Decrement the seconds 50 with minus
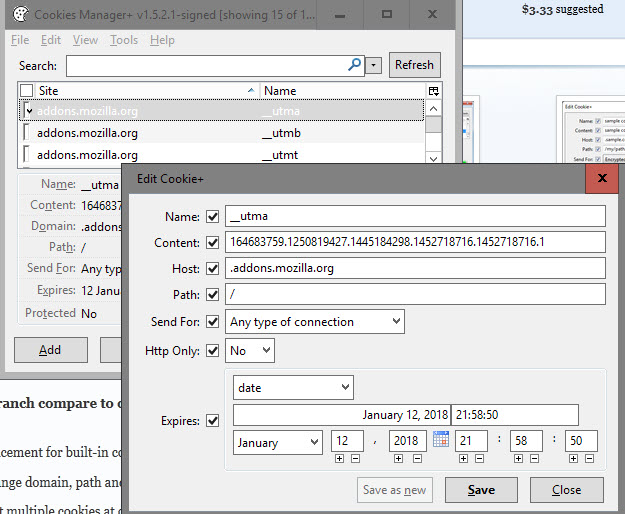This screenshot has width=625, height=514. [x=589, y=459]
